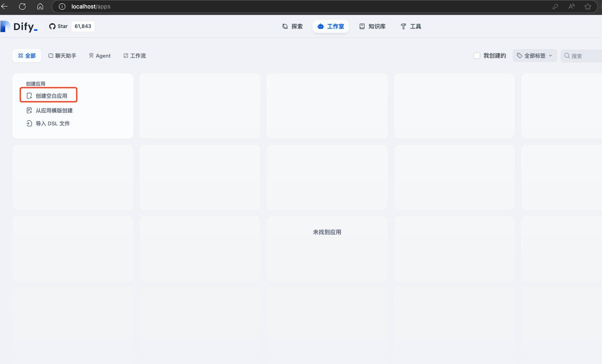Image resolution: width=602 pixels, height=364 pixels.
Task: Click 导入 DSL 文件
Action: tap(52, 123)
